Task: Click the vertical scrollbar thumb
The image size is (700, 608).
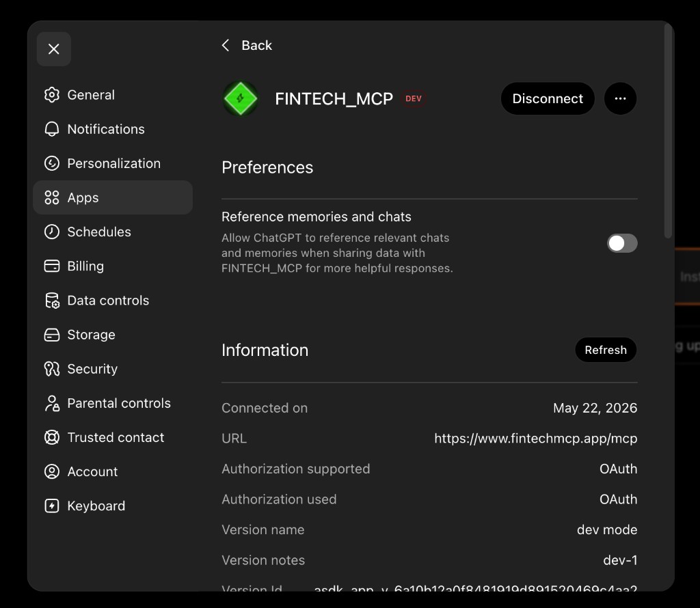Action: tap(668, 132)
